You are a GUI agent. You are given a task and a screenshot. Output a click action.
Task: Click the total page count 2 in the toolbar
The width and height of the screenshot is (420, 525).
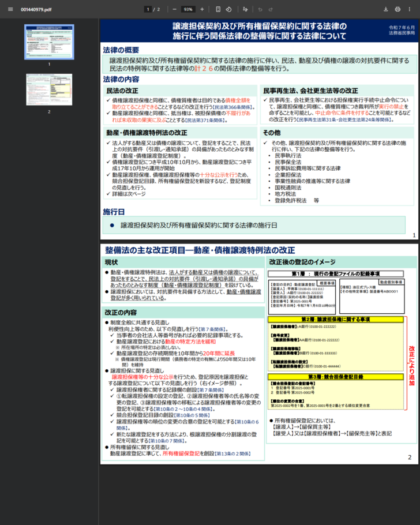(x=159, y=9)
